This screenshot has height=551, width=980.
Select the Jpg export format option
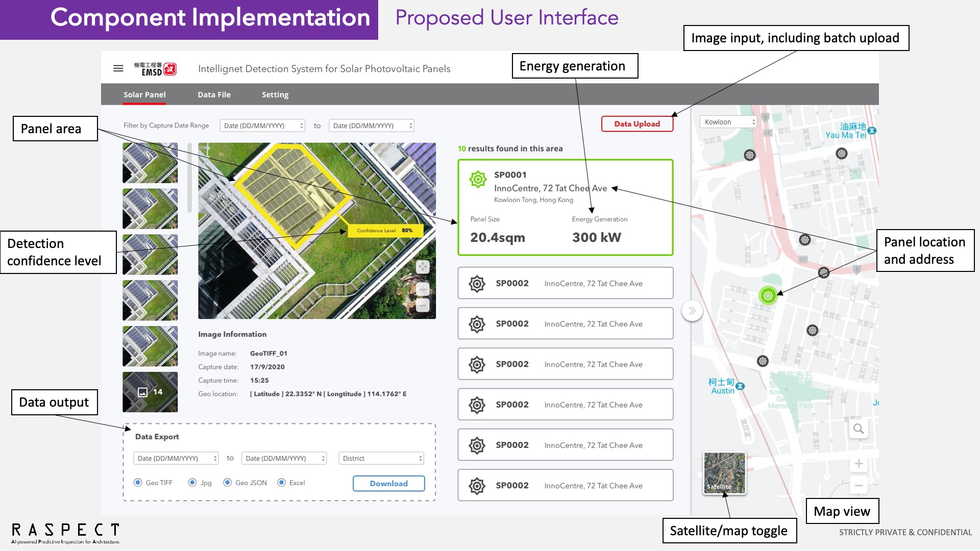pyautogui.click(x=192, y=482)
